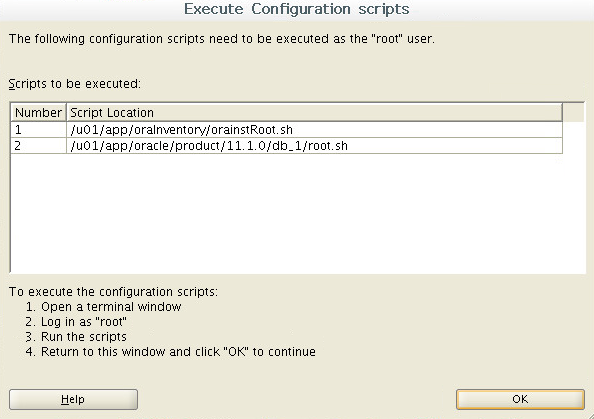The width and height of the screenshot is (594, 419).
Task: Click the "Return to this window" instruction line
Action: [170, 352]
